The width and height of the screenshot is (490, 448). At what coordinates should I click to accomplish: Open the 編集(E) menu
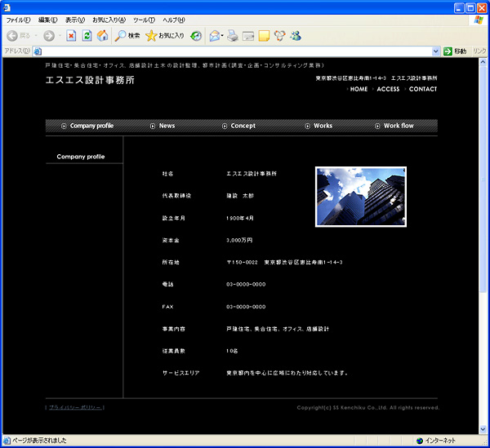(48, 20)
